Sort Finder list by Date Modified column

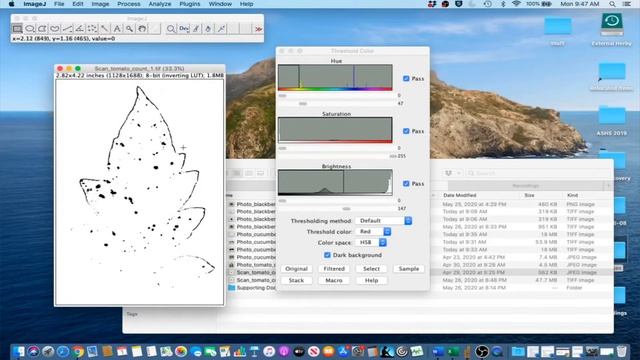(460, 196)
